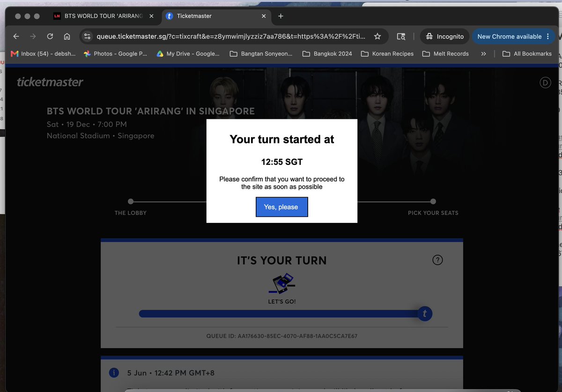Click the ticketmaster logo
Viewport: 562px width, 392px height.
coord(50,82)
